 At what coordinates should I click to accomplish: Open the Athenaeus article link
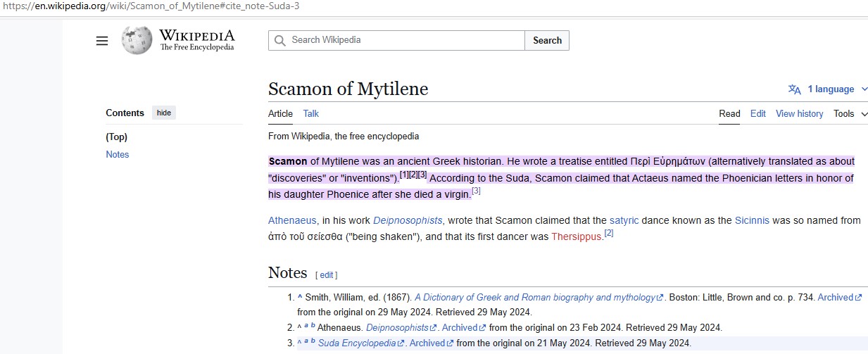click(x=292, y=220)
